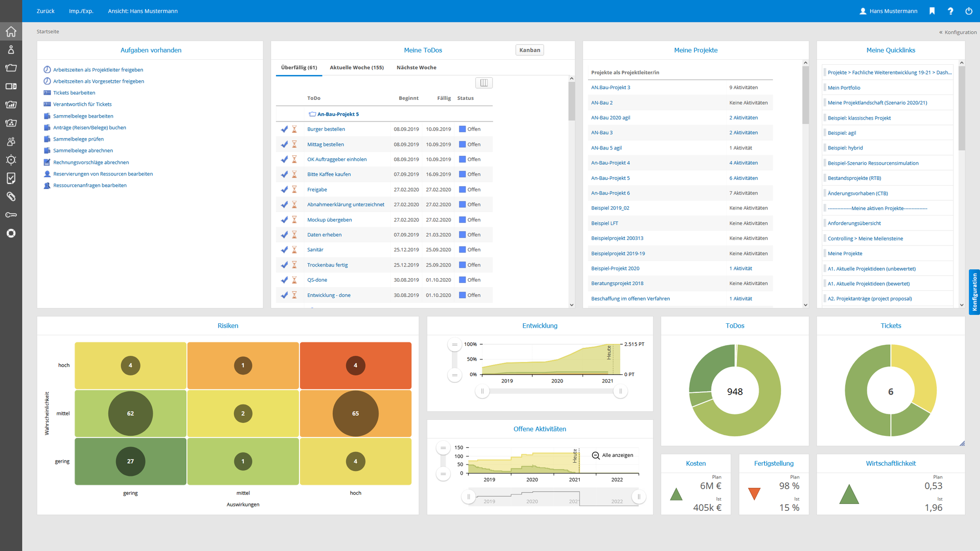Click the Entwicklung chart right range handle

(x=620, y=391)
